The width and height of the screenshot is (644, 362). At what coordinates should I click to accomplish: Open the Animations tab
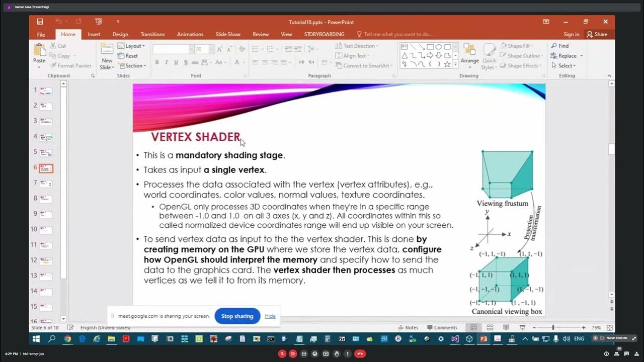tap(190, 34)
